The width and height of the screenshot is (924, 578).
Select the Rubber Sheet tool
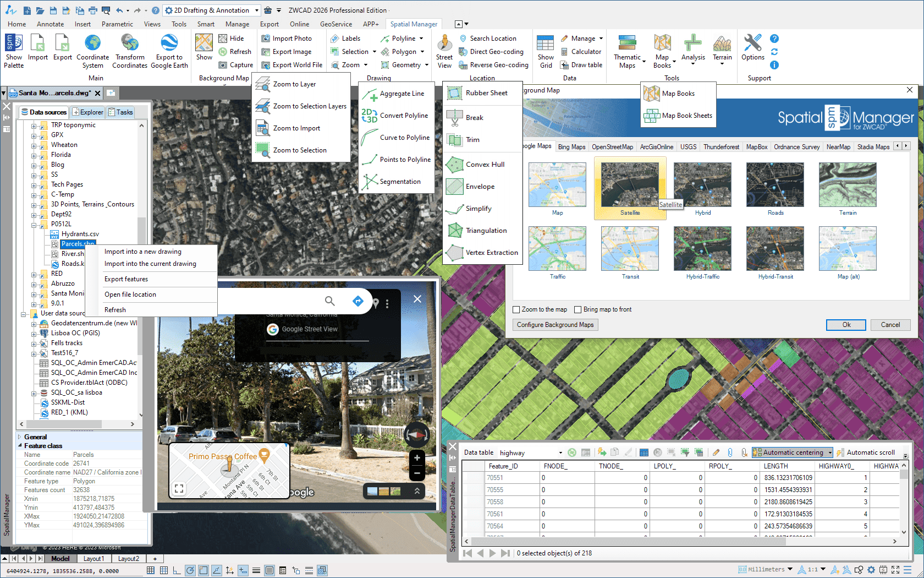(x=486, y=93)
